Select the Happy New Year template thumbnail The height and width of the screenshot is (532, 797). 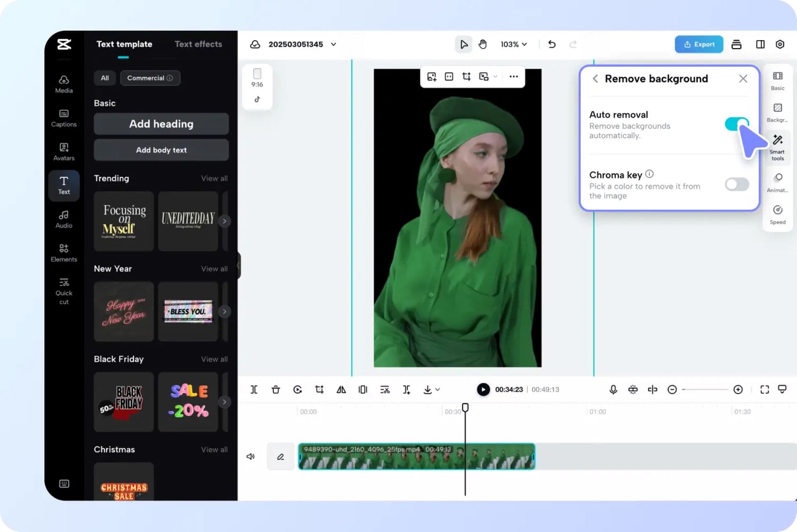pos(123,312)
